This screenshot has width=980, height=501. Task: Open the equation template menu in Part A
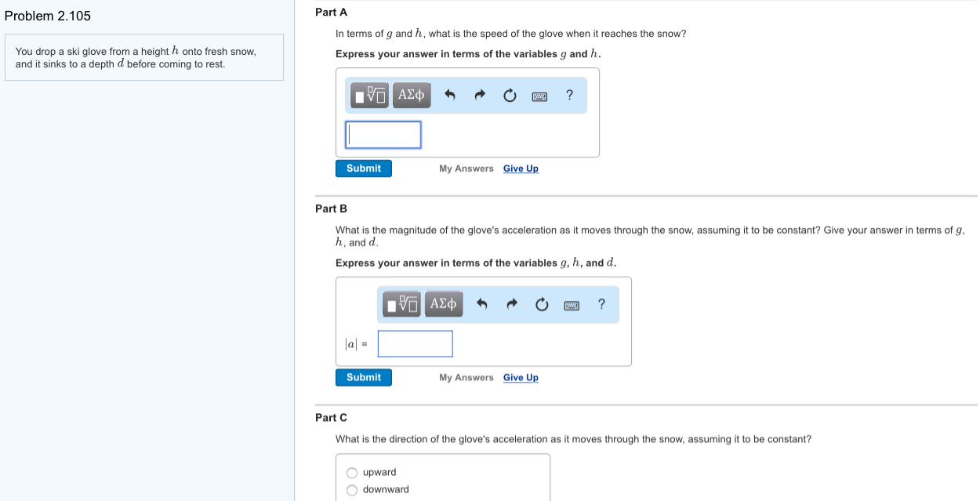pyautogui.click(x=368, y=94)
